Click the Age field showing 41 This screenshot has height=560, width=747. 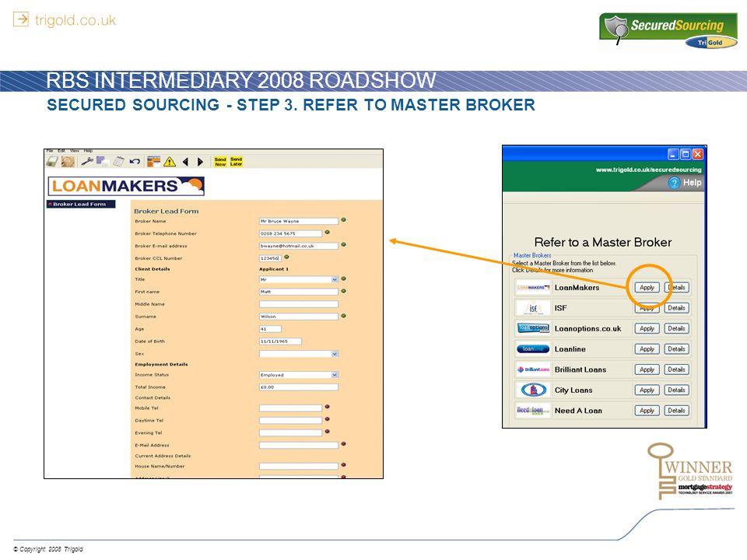pos(270,328)
